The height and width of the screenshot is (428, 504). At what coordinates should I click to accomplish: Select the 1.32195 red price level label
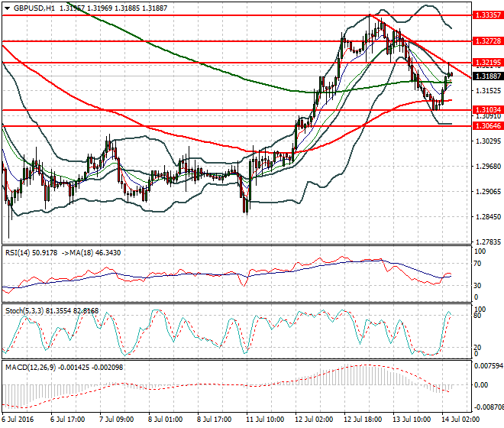[x=488, y=63]
